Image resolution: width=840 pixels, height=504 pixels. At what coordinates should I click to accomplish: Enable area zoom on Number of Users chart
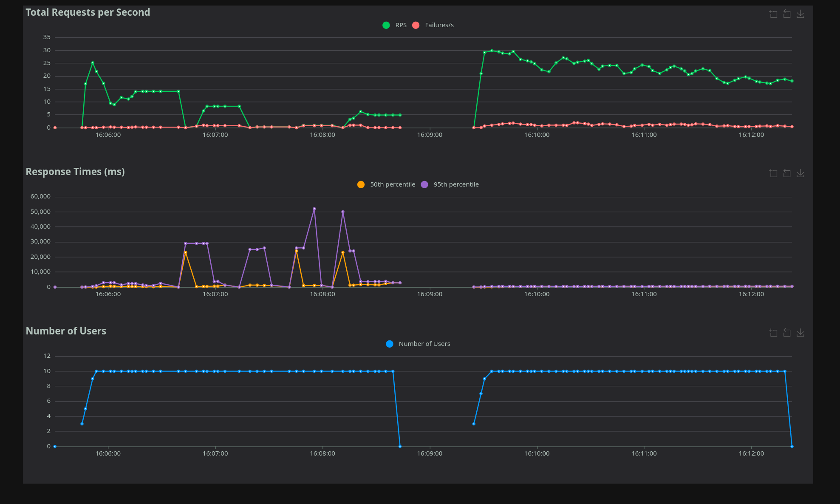tap(773, 333)
